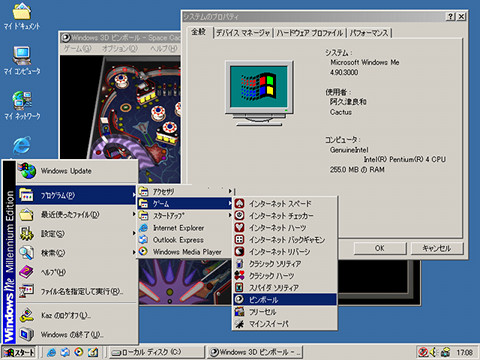Launch FreeCell (フリーセル) from Games menu
The width and height of the screenshot is (480, 360).
285,312
